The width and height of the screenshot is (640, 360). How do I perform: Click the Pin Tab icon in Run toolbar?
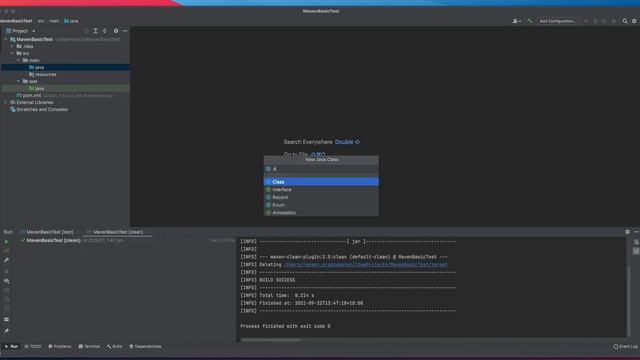pos(7,331)
